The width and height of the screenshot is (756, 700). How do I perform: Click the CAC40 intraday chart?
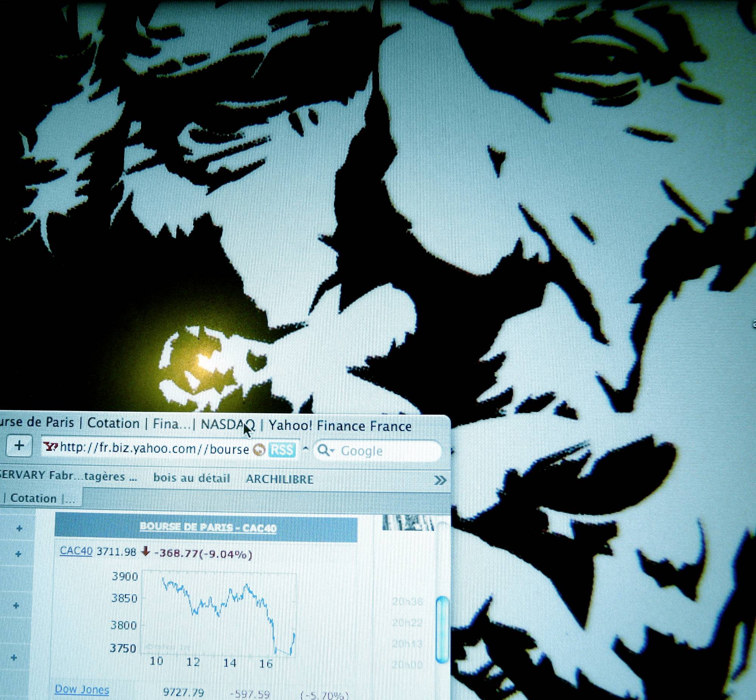pyautogui.click(x=218, y=613)
